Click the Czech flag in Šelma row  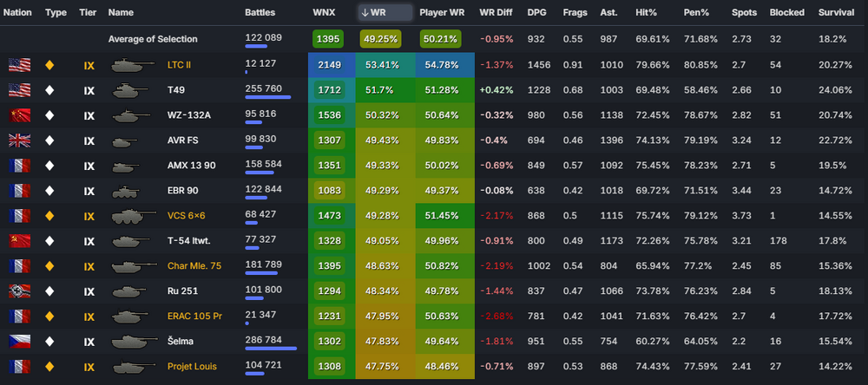tap(19, 342)
